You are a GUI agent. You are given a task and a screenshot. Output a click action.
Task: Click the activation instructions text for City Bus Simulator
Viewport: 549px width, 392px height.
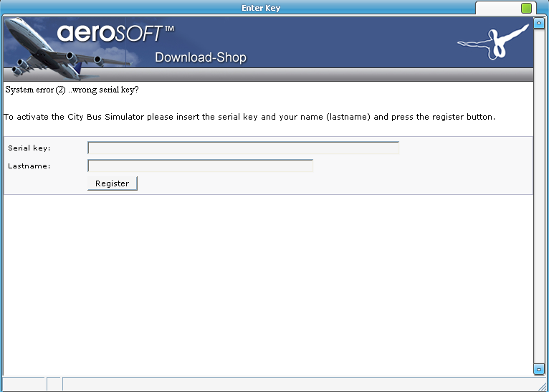249,117
